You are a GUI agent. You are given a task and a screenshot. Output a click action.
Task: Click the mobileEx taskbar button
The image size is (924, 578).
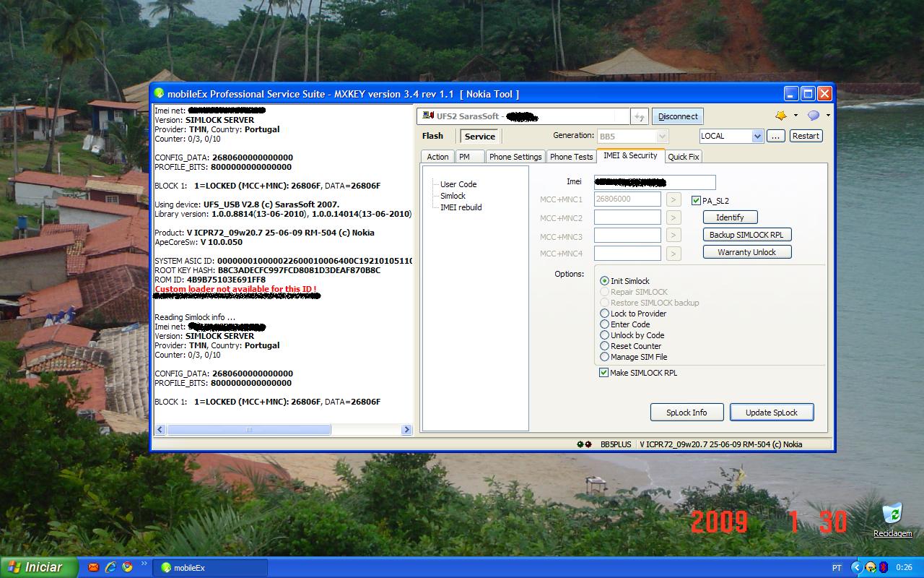click(x=210, y=568)
